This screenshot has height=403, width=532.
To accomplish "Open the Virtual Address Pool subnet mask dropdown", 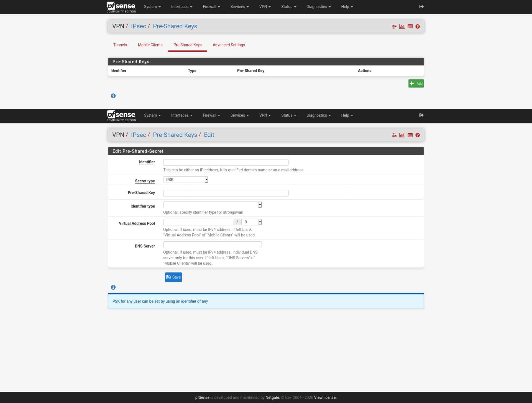I will 252,222.
